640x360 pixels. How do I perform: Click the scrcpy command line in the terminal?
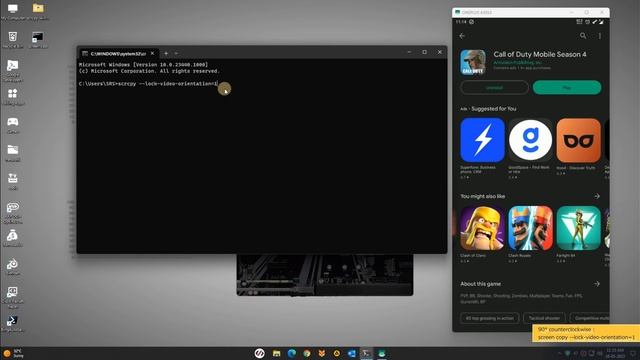click(x=148, y=84)
